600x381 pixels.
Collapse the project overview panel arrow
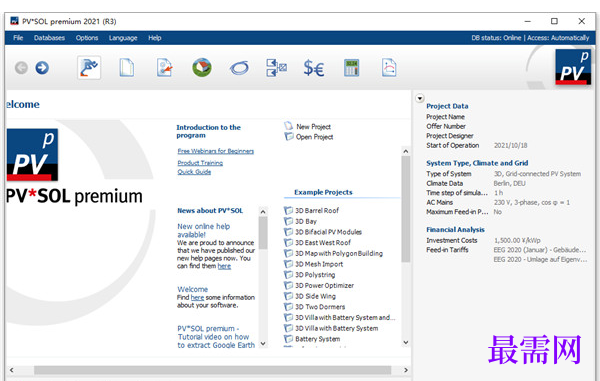click(420, 98)
